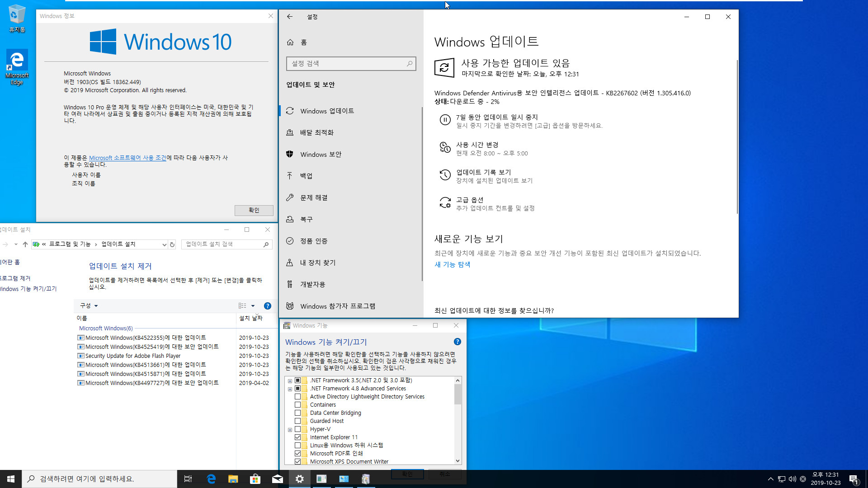This screenshot has width=868, height=488.
Task: Click Windows 참가자 프로그램 cat icon
Action: [290, 306]
